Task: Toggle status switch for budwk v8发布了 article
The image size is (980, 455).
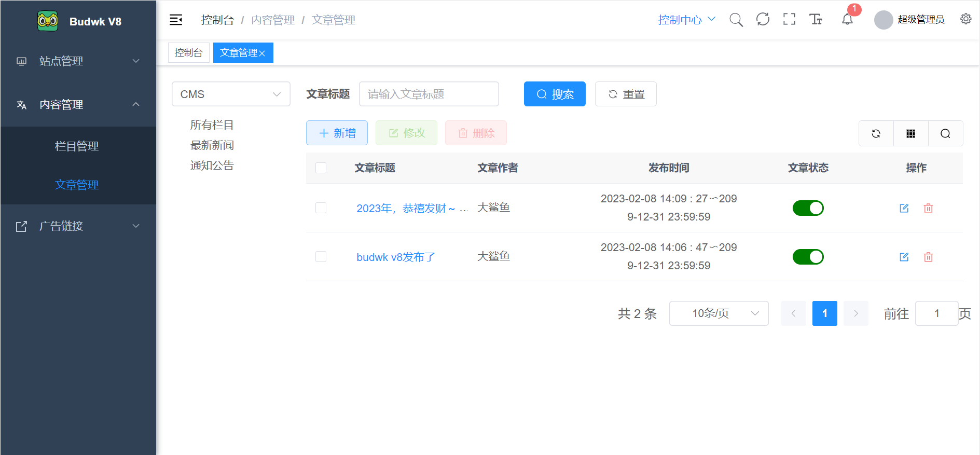Action: (x=808, y=257)
